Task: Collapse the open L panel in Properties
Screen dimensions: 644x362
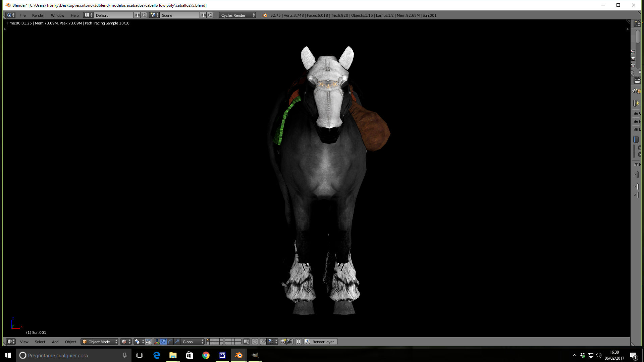Action: point(637,129)
